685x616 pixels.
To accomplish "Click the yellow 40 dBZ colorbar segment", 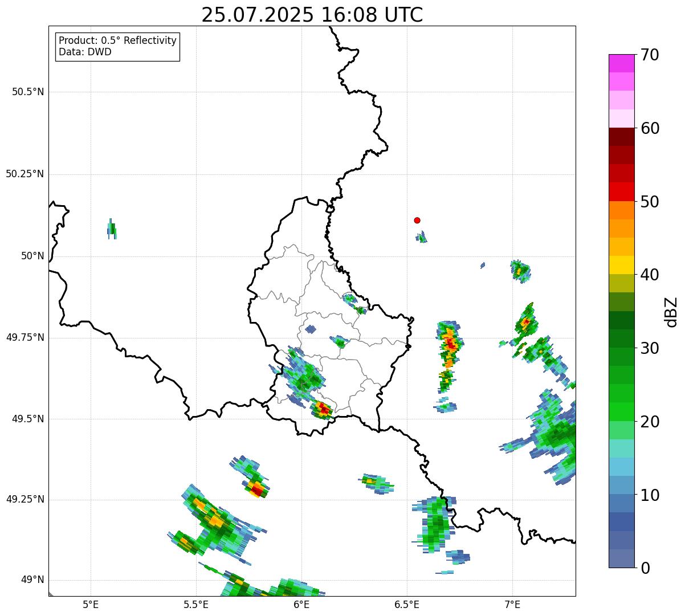I will (622, 265).
